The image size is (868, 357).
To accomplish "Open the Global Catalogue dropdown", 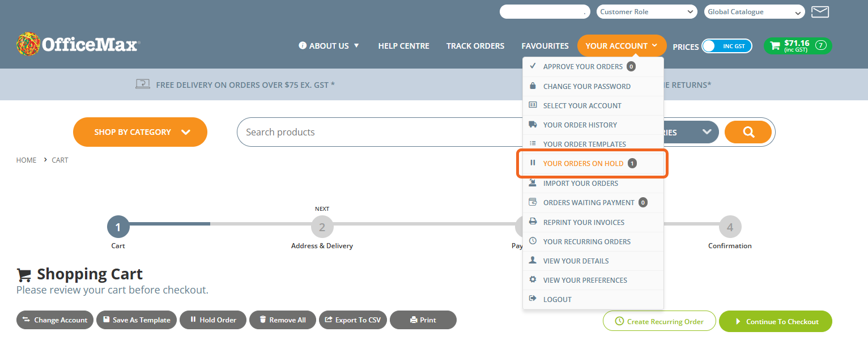I will (x=754, y=11).
